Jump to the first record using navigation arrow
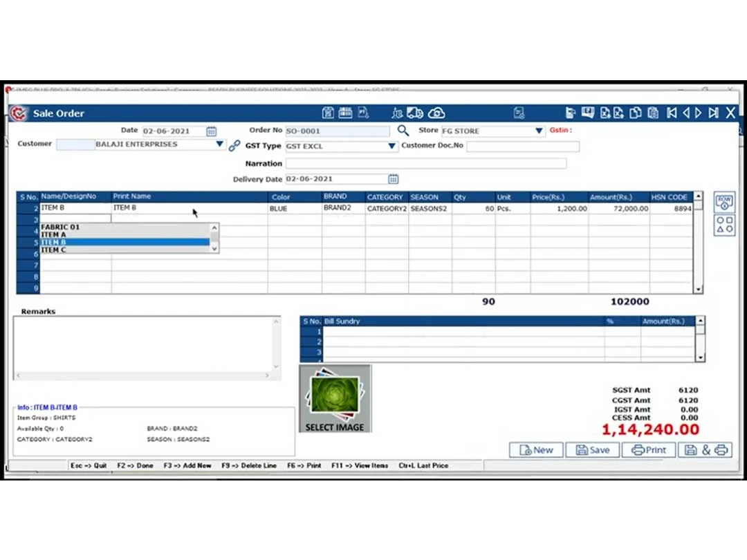 point(672,113)
